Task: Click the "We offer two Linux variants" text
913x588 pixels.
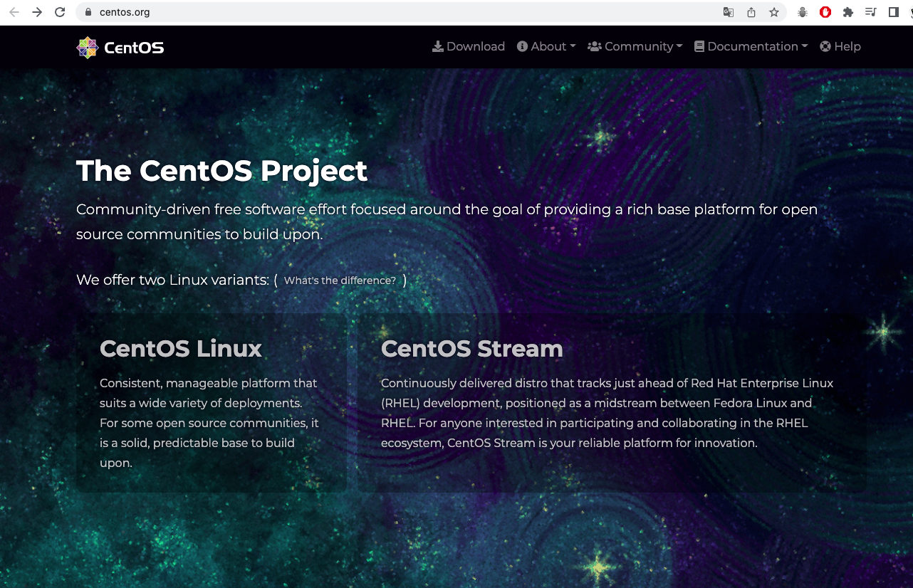Action: [173, 280]
